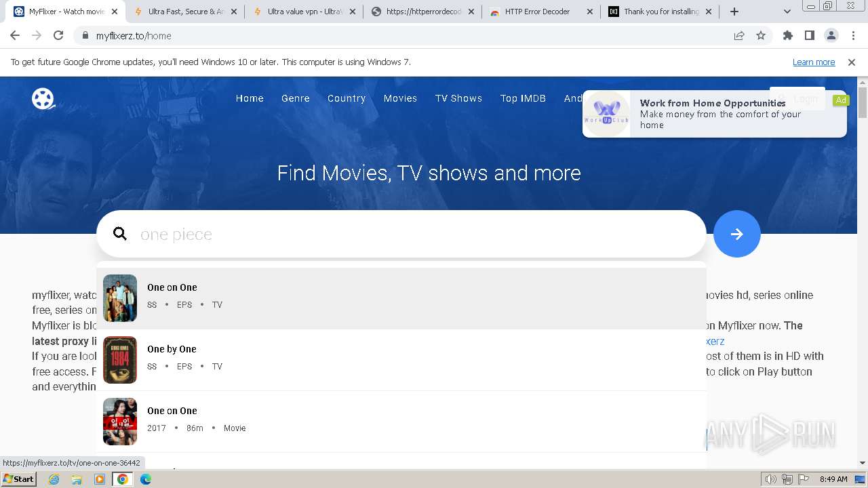The width and height of the screenshot is (868, 488).
Task: Open the Chrome three-dot menu
Action: (x=853, y=36)
